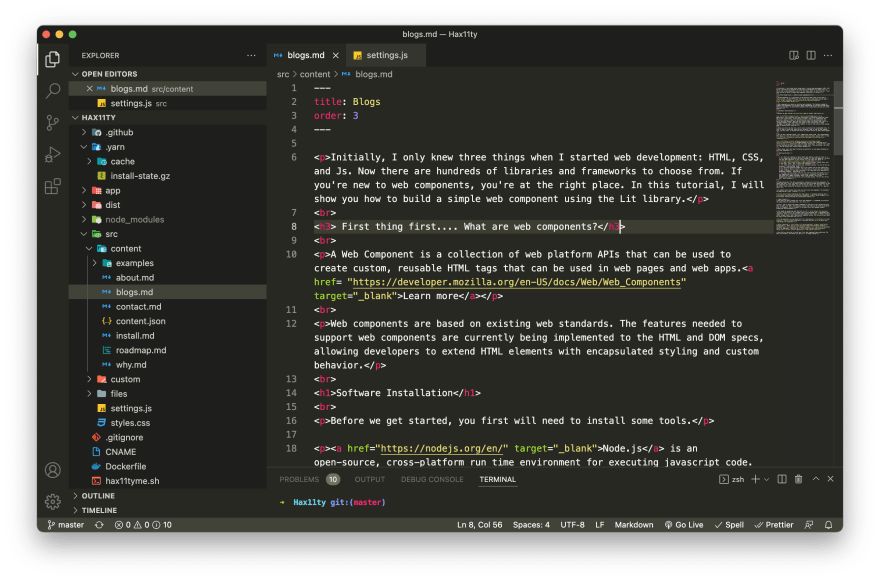Open Run and Debug view icon
The image size is (880, 581).
53,154
